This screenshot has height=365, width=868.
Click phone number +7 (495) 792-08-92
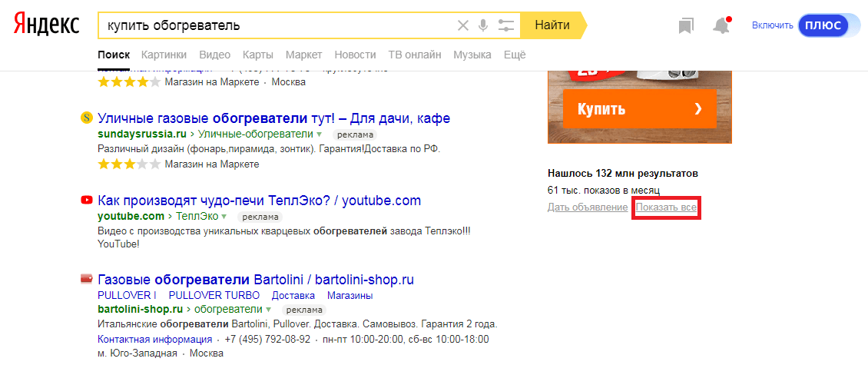[267, 339]
